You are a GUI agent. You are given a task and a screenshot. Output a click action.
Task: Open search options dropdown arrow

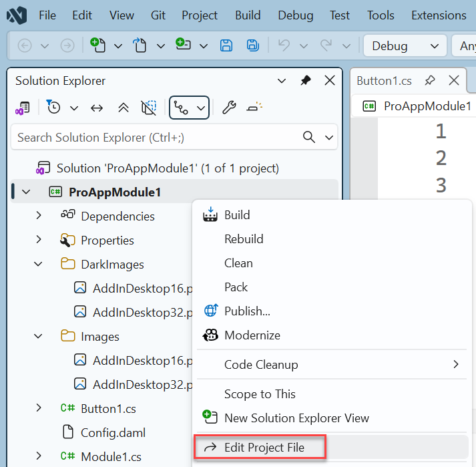pos(329,138)
